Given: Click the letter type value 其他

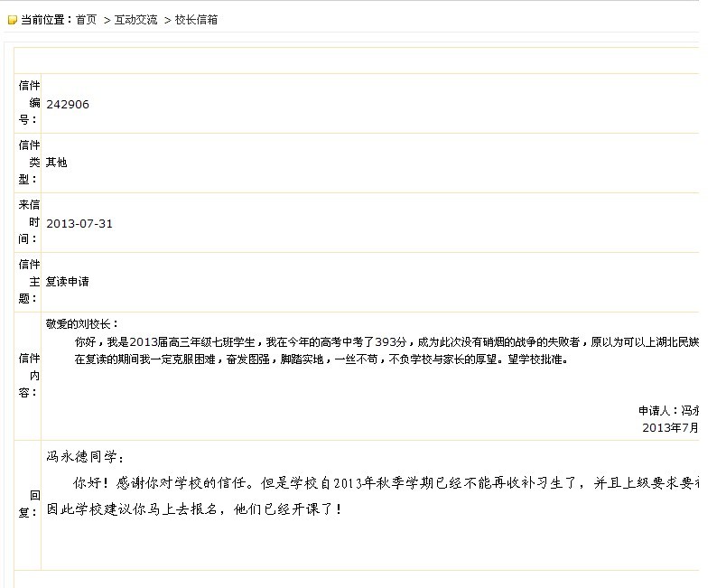Looking at the screenshot, I should click(57, 163).
